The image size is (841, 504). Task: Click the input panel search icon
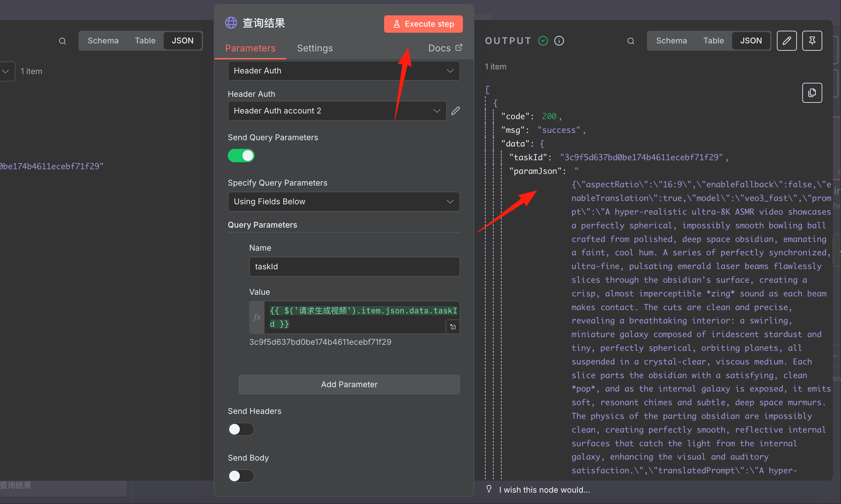pos(62,41)
